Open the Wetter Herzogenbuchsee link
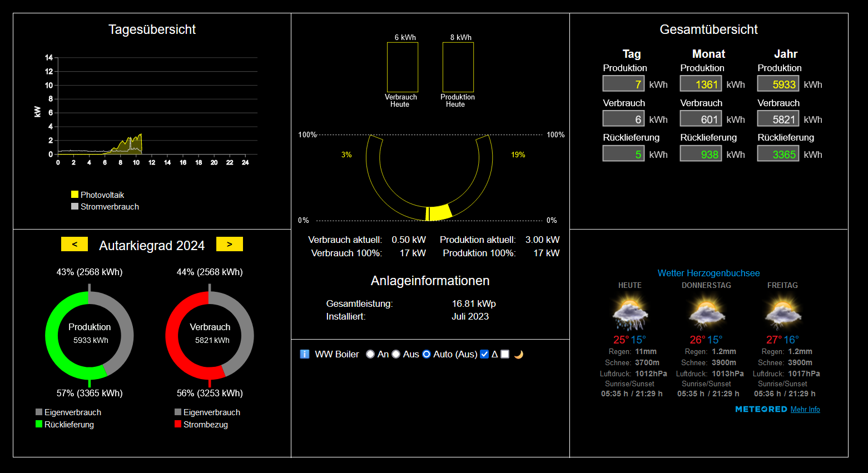This screenshot has height=473, width=868. pos(708,273)
